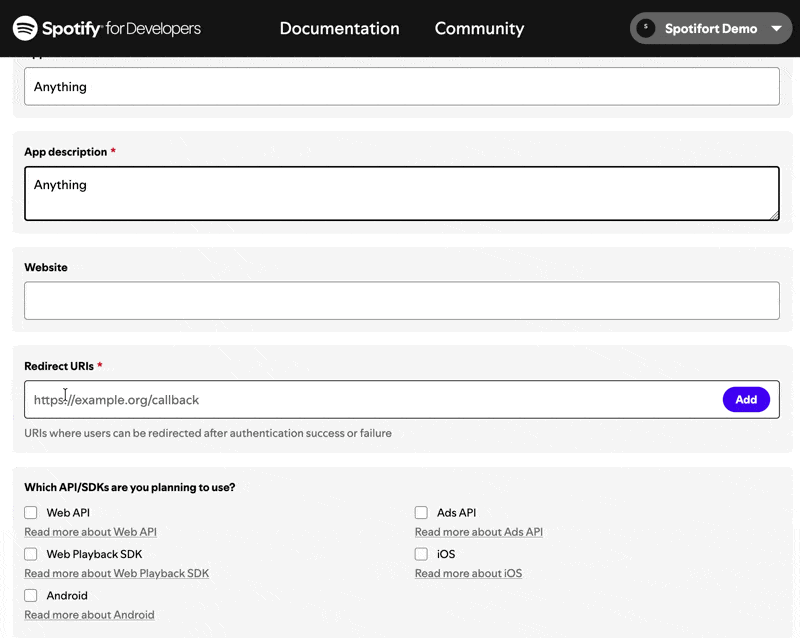Toggle the iOS checkbox
800x638 pixels.
tap(421, 554)
